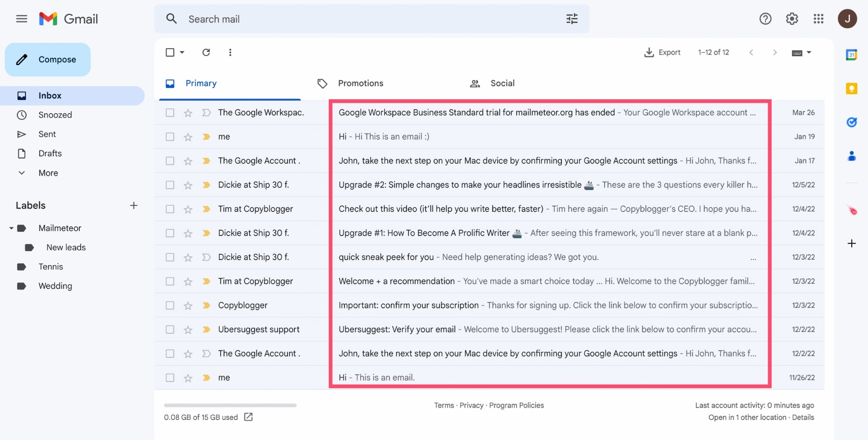Open the Mailmeteor label

pyautogui.click(x=60, y=228)
